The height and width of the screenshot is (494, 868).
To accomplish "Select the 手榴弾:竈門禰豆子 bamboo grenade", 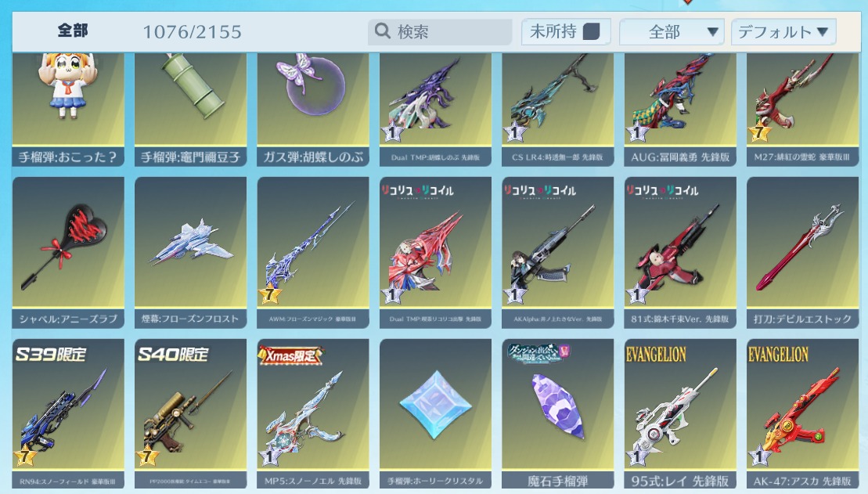I will tap(190, 110).
